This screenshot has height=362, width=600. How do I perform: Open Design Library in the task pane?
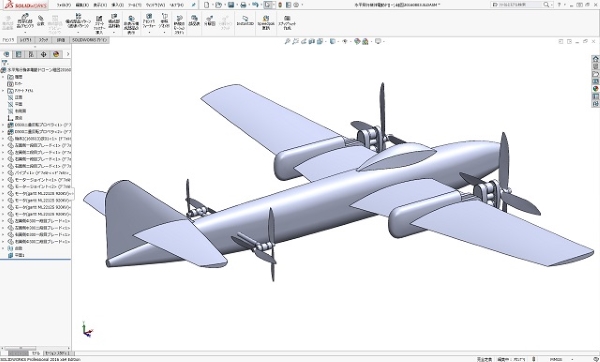595,66
